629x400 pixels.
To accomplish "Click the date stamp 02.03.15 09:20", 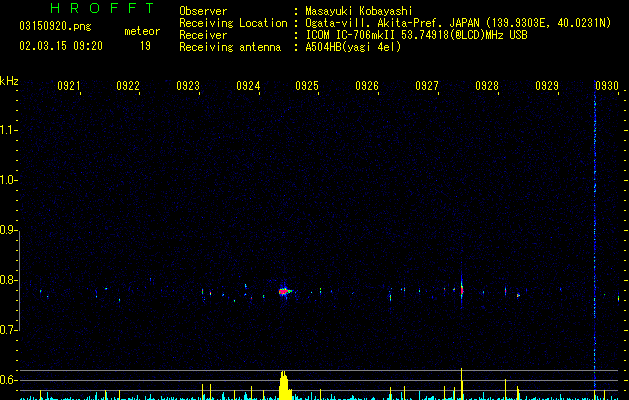I will point(61,46).
